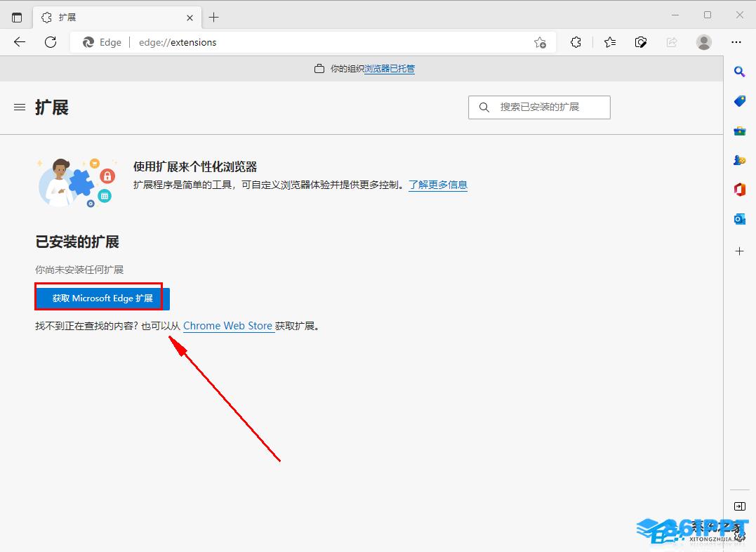Open sidebar Games icon
The width and height of the screenshot is (756, 552).
740,160
